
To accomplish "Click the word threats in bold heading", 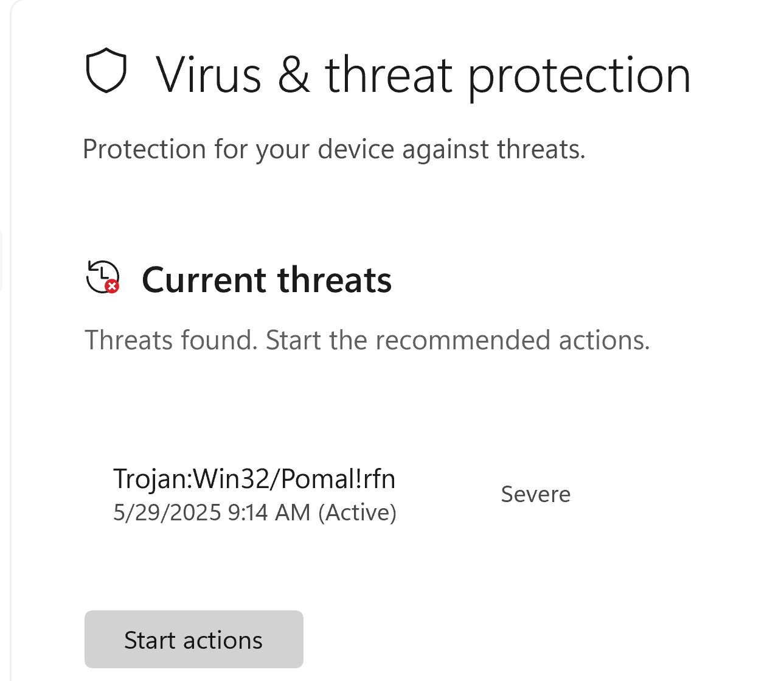I will pyautogui.click(x=335, y=280).
